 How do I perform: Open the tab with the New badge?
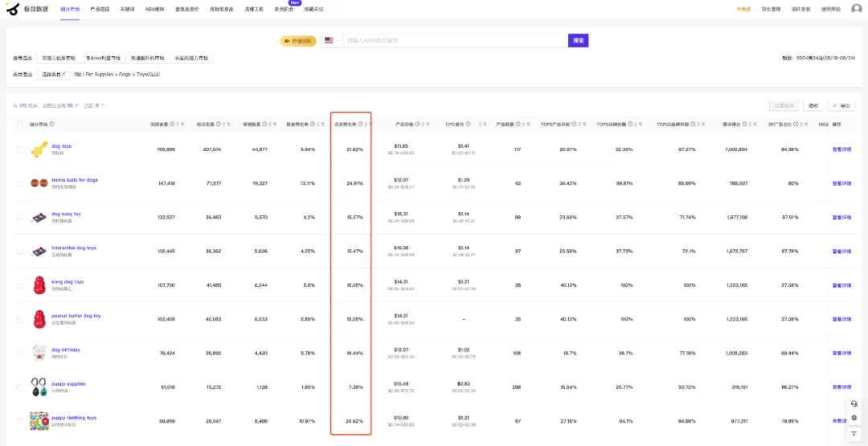tap(284, 10)
